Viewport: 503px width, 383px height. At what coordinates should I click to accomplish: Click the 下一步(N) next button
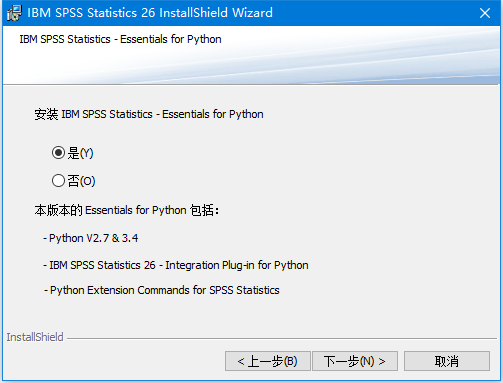click(355, 361)
